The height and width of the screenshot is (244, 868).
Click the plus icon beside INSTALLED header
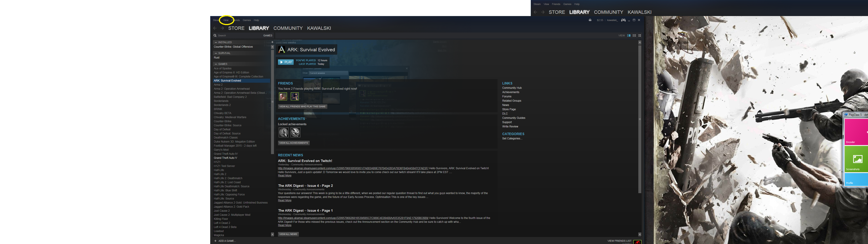pyautogui.click(x=272, y=42)
